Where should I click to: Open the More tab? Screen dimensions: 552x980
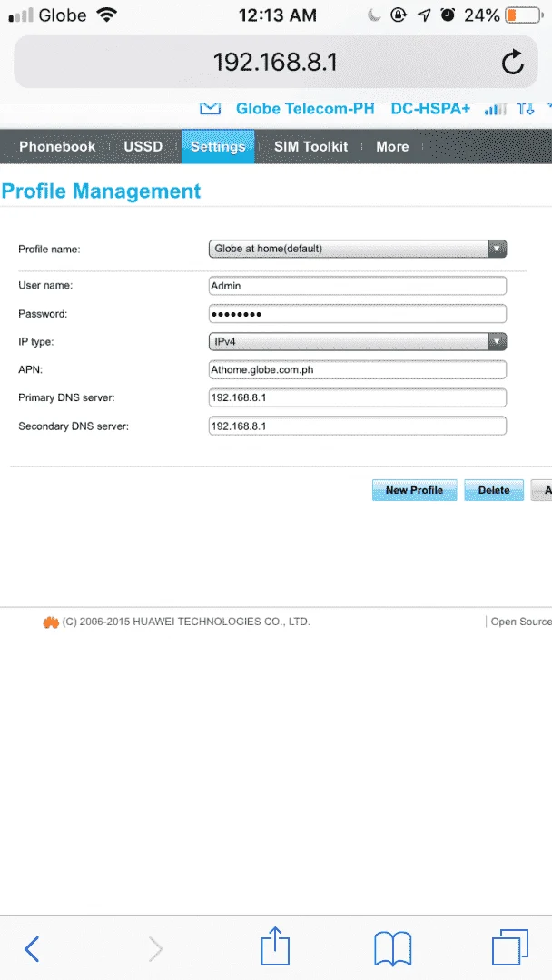point(392,146)
